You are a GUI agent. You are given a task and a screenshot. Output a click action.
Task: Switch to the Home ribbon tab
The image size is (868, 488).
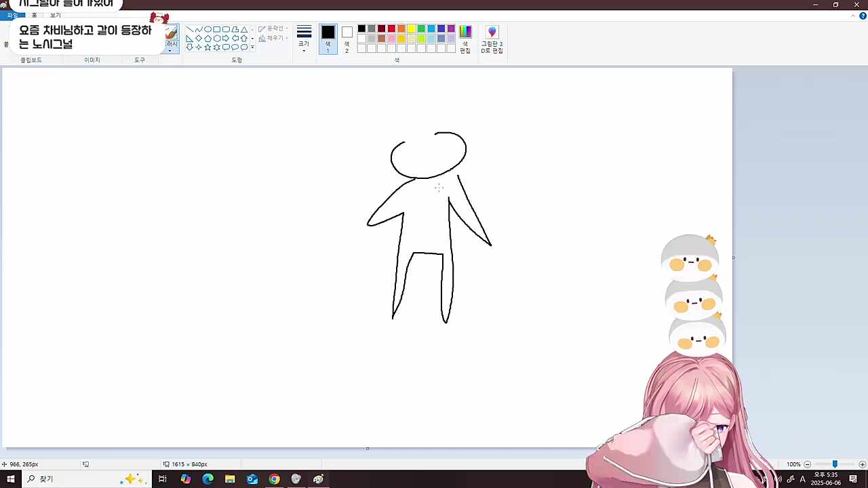pos(35,16)
